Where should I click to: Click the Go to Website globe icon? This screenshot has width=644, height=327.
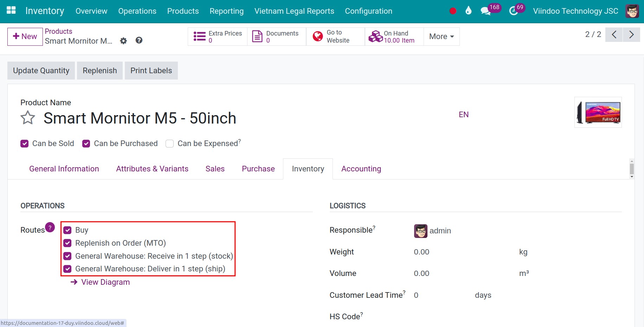coord(317,36)
